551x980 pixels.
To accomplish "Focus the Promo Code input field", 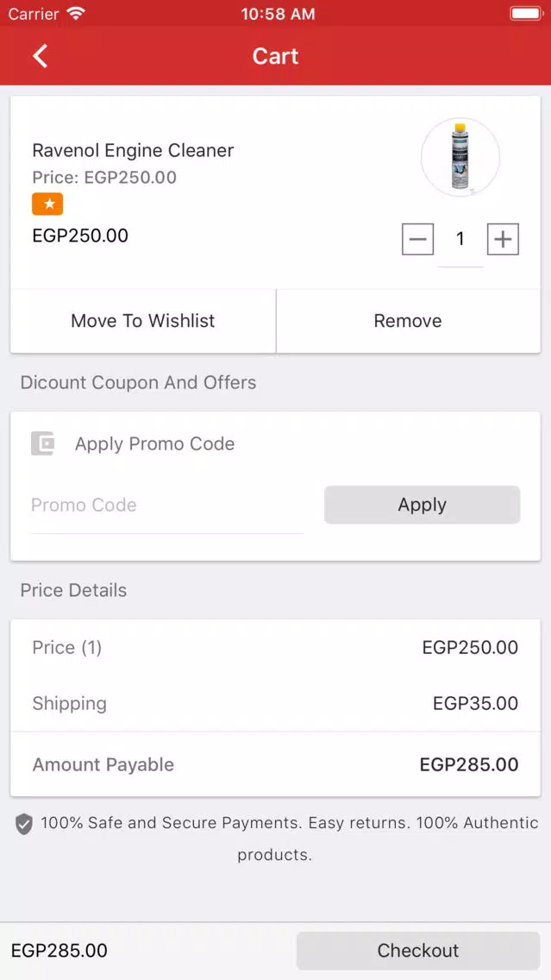I will tap(166, 505).
